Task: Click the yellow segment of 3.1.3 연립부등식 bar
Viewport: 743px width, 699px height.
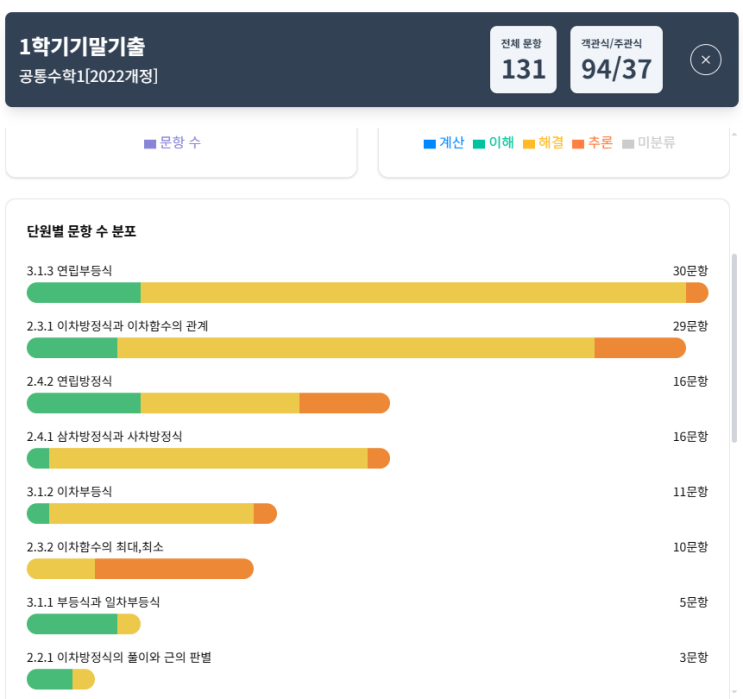Action: click(412, 293)
